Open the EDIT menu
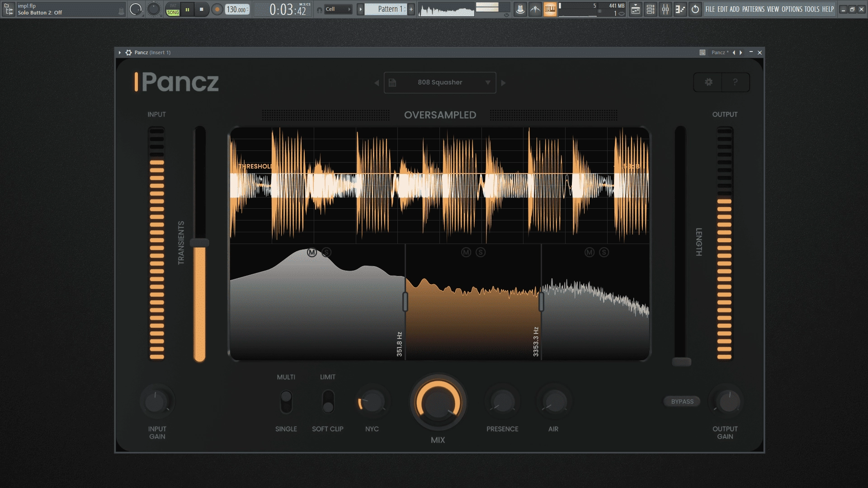 [722, 9]
